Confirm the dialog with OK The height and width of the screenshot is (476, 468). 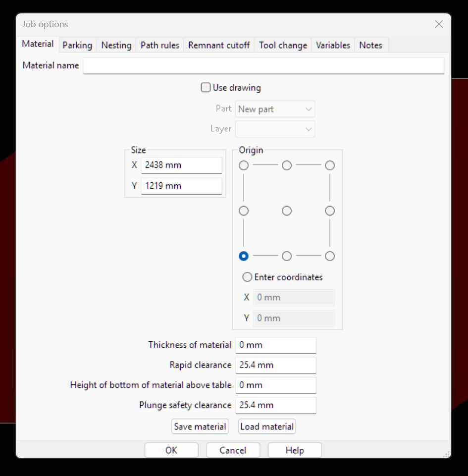pyautogui.click(x=171, y=450)
